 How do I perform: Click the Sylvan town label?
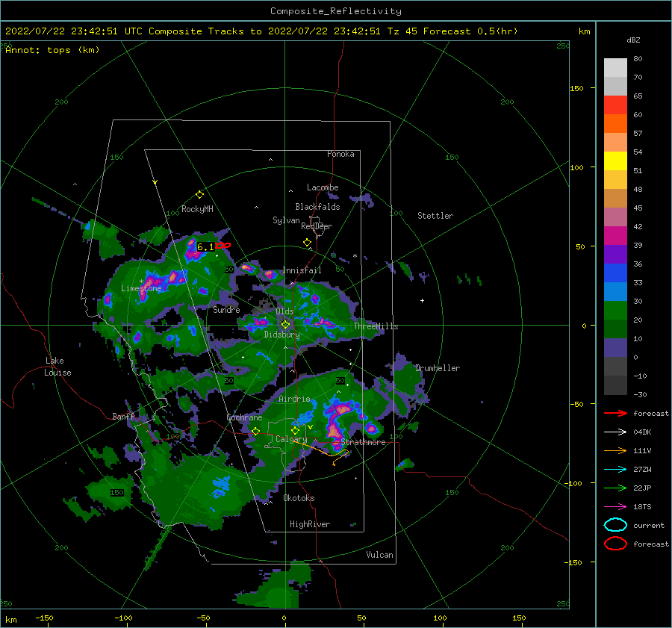pyautogui.click(x=286, y=220)
